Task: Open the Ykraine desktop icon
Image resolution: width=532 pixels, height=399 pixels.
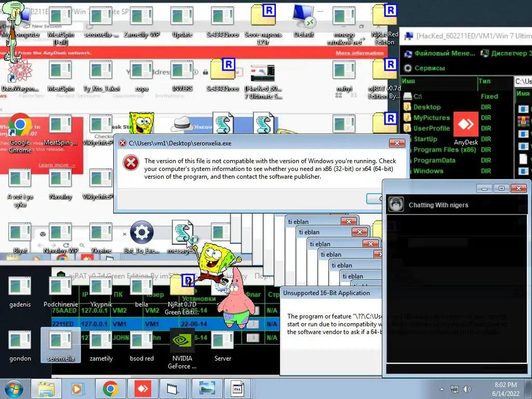Action: point(101,237)
